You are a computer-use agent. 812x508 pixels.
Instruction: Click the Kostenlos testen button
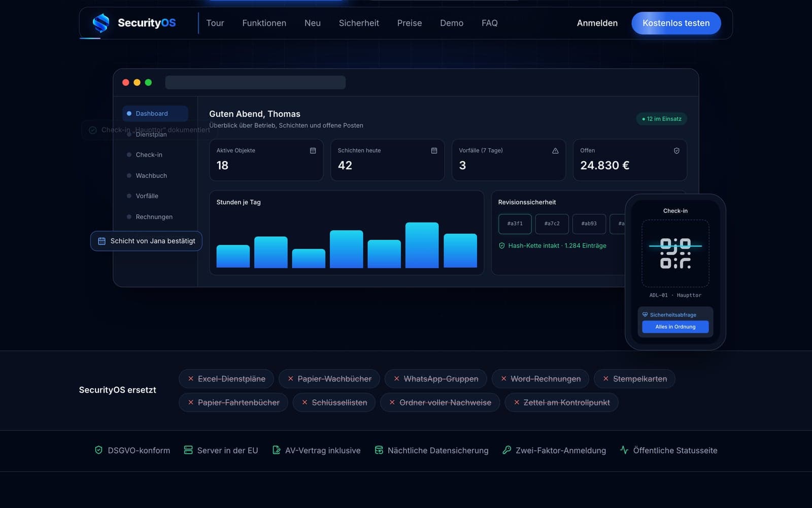[x=676, y=23]
